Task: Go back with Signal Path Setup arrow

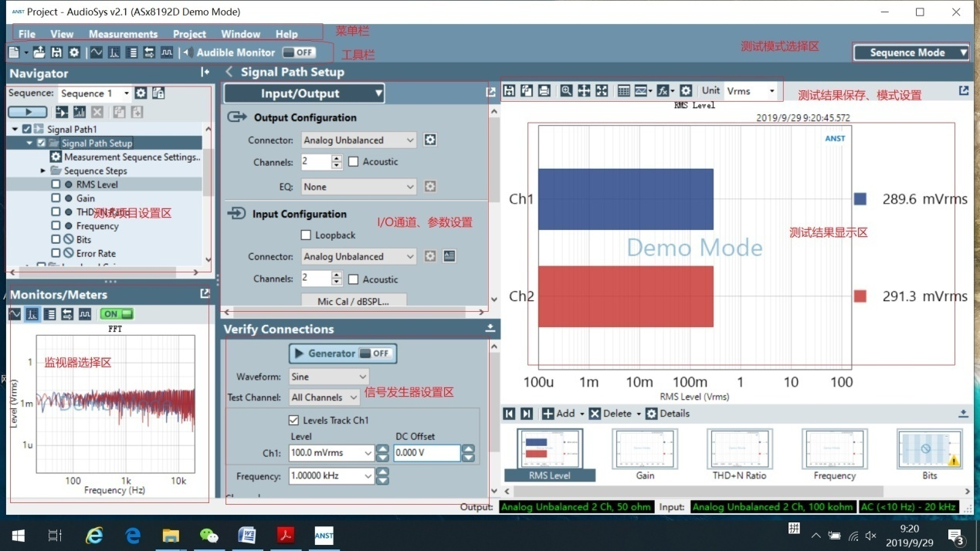Action: point(229,72)
